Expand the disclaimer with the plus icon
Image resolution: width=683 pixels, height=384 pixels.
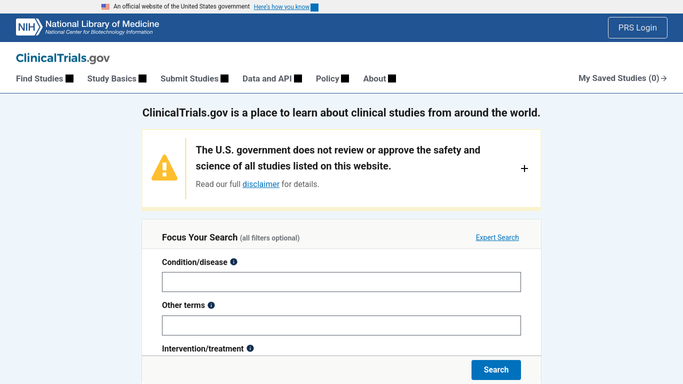[524, 168]
